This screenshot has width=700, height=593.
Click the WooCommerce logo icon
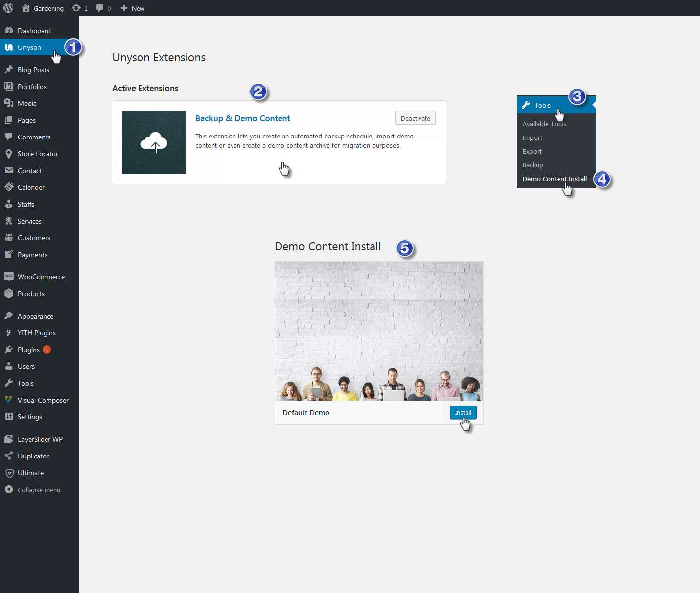click(x=9, y=276)
